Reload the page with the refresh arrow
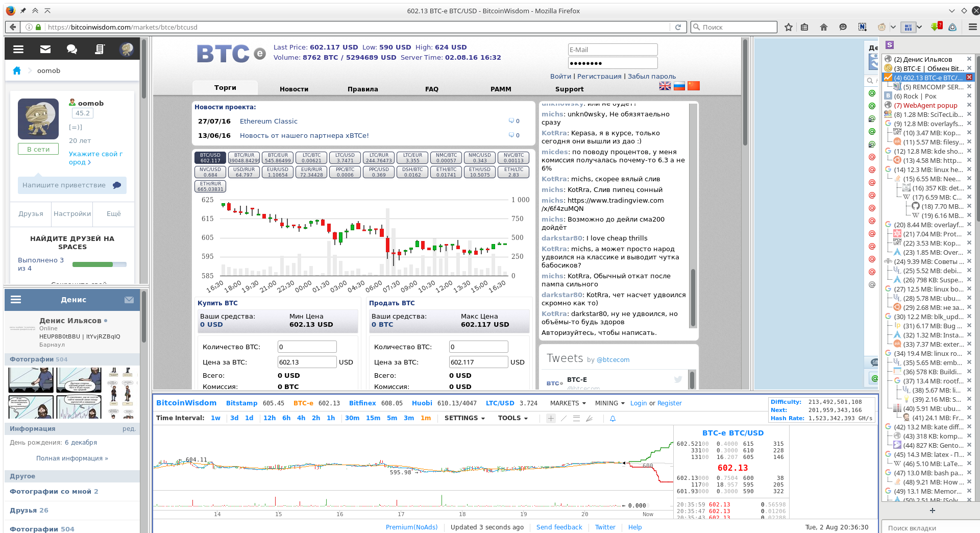Image resolution: width=980 pixels, height=533 pixels. (678, 27)
